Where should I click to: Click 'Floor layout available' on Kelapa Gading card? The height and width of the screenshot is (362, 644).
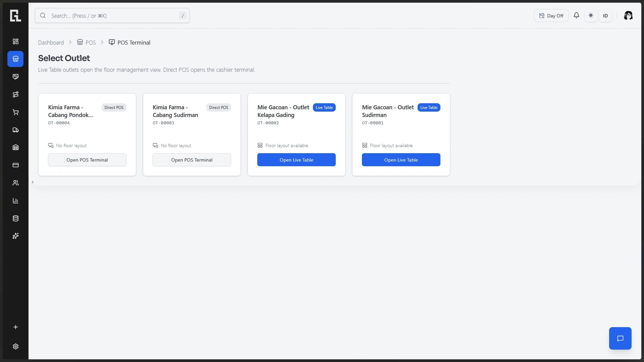tap(283, 145)
